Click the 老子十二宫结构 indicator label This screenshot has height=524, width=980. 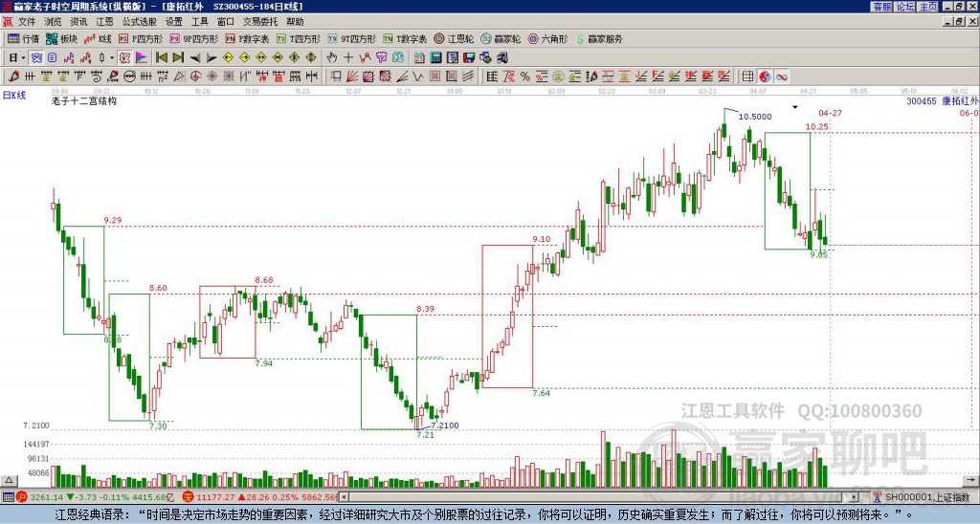point(84,100)
